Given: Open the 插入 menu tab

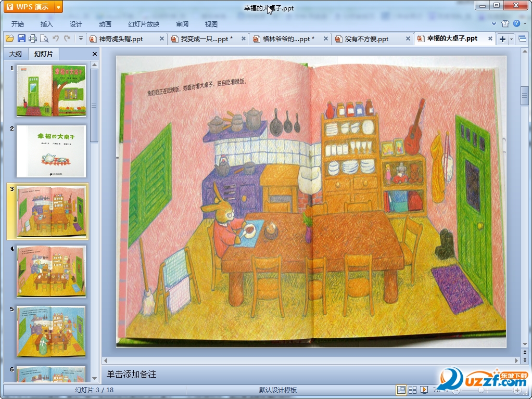Looking at the screenshot, I should tap(46, 24).
